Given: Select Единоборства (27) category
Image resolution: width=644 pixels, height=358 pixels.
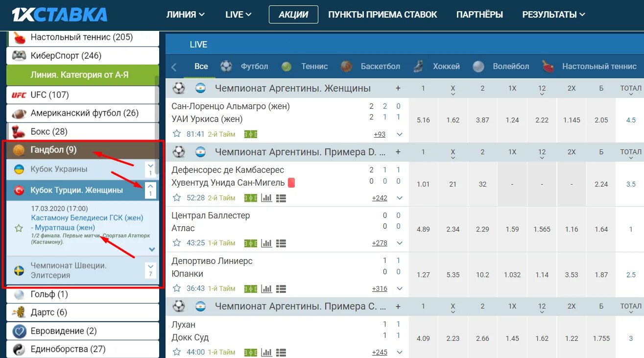Looking at the screenshot, I should [x=83, y=350].
